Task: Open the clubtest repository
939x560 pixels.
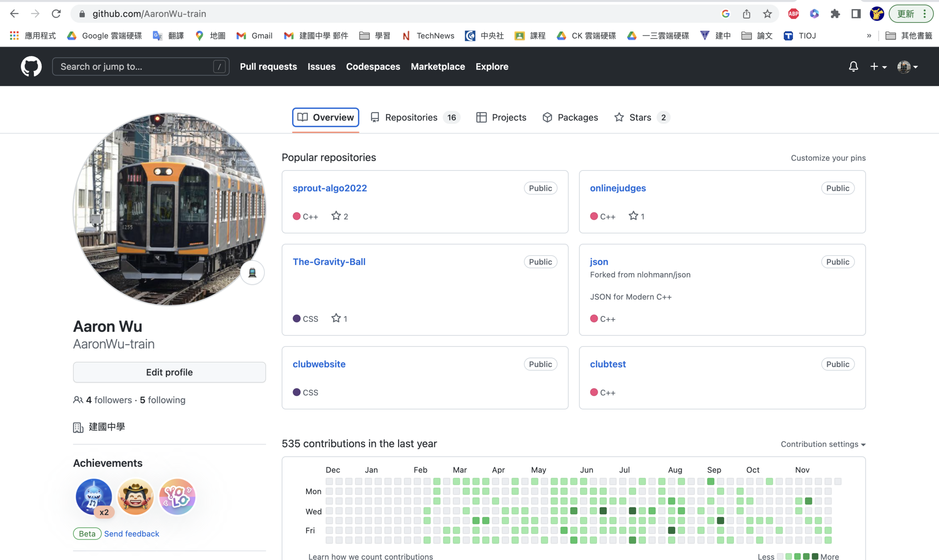Action: pos(608,364)
